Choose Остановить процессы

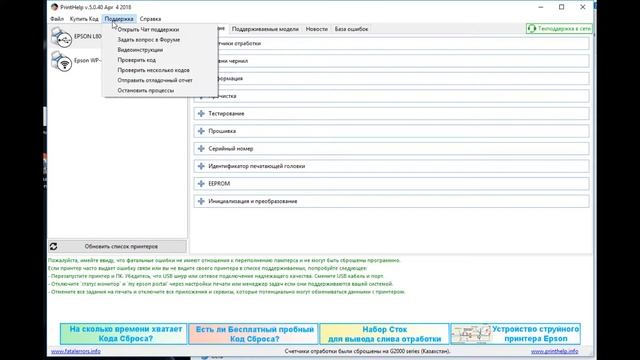(x=146, y=91)
